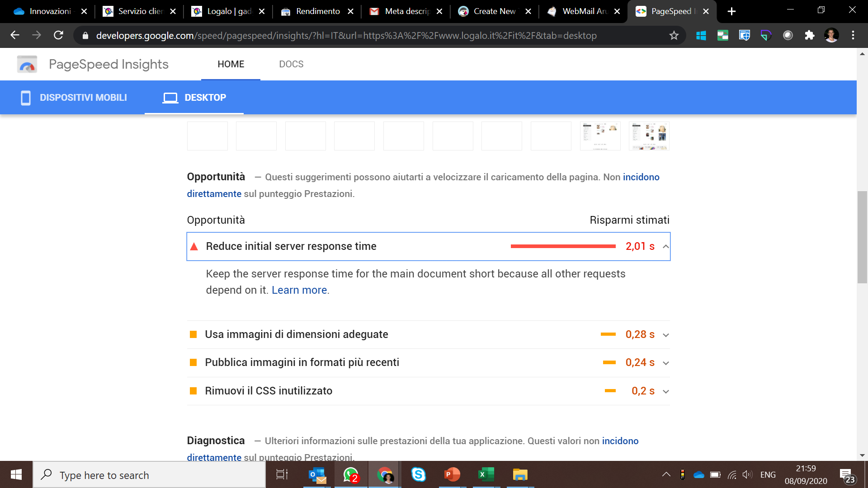
Task: Open Excel from the taskbar
Action: click(x=486, y=474)
